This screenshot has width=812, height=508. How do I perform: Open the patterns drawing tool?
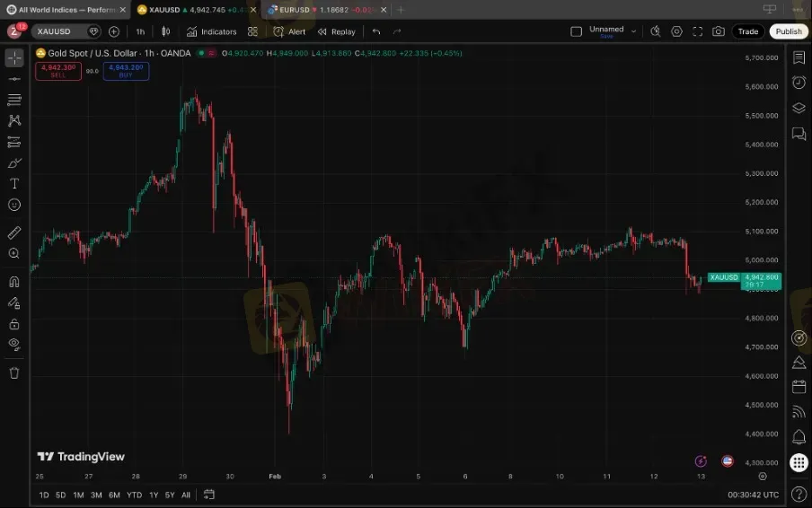14,120
